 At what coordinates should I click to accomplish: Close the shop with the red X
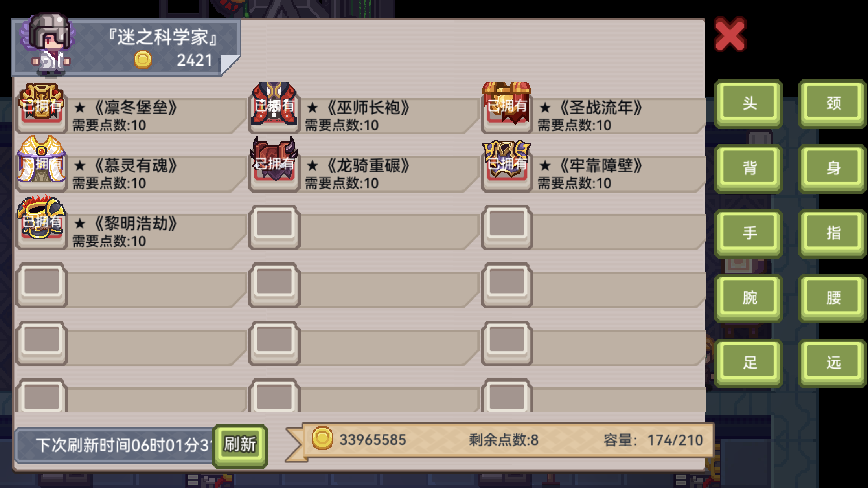pyautogui.click(x=730, y=34)
